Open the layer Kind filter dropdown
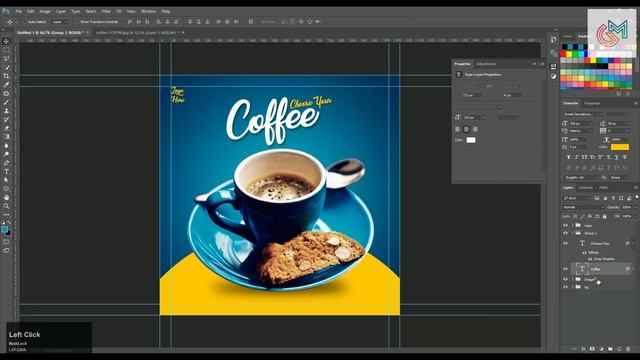This screenshot has height=360, width=640. (x=576, y=198)
